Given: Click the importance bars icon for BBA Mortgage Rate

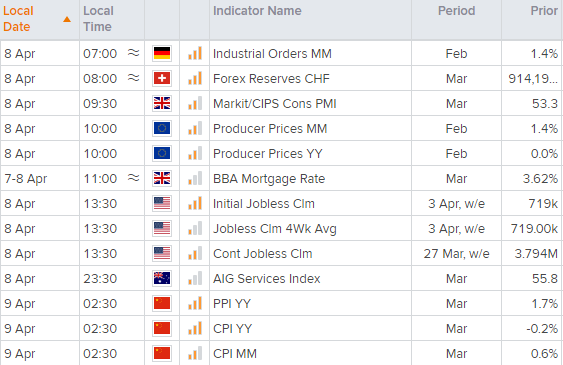Looking at the screenshot, I should point(195,178).
